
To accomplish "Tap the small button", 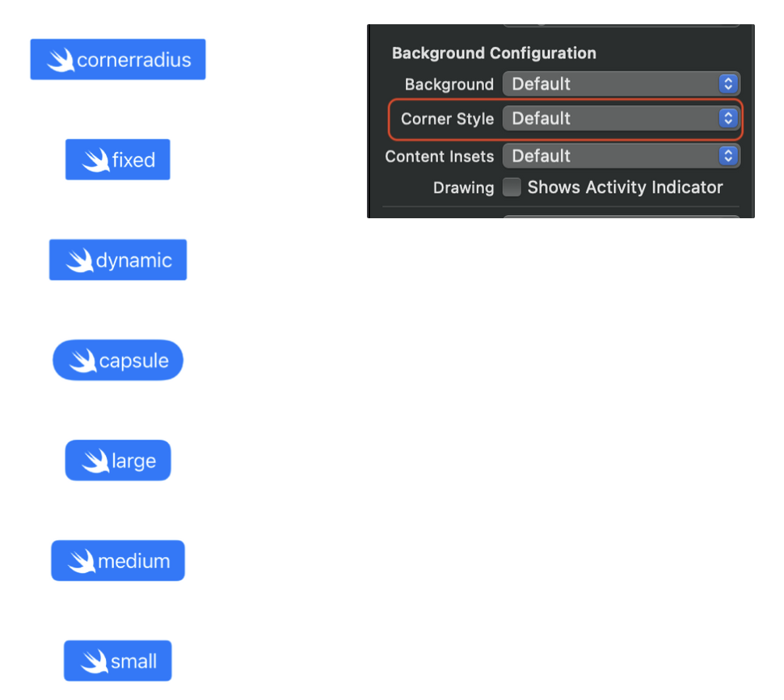I will (x=118, y=661).
